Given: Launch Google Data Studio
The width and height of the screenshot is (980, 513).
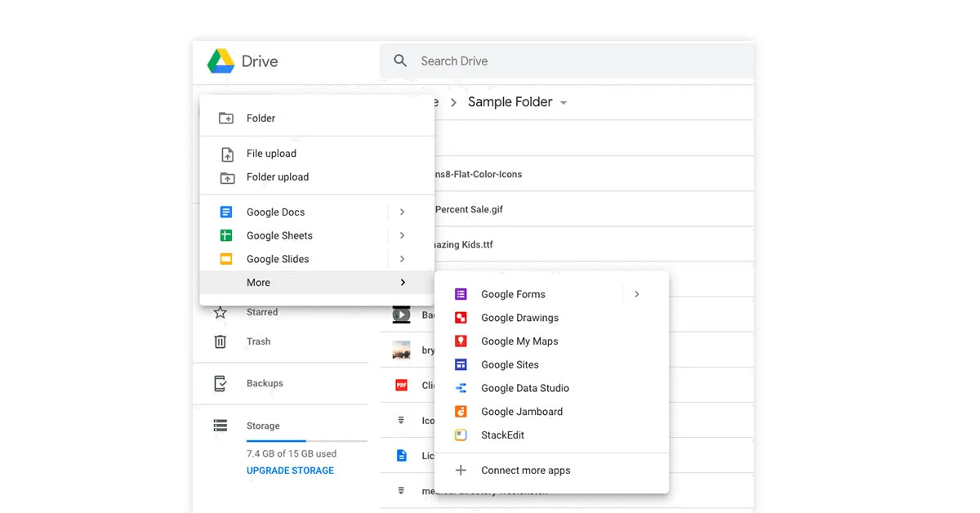Looking at the screenshot, I should 524,388.
